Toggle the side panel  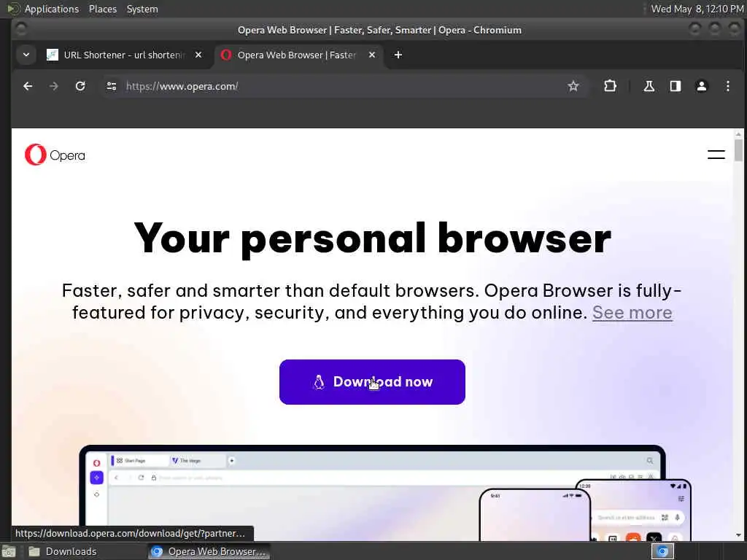(x=675, y=86)
